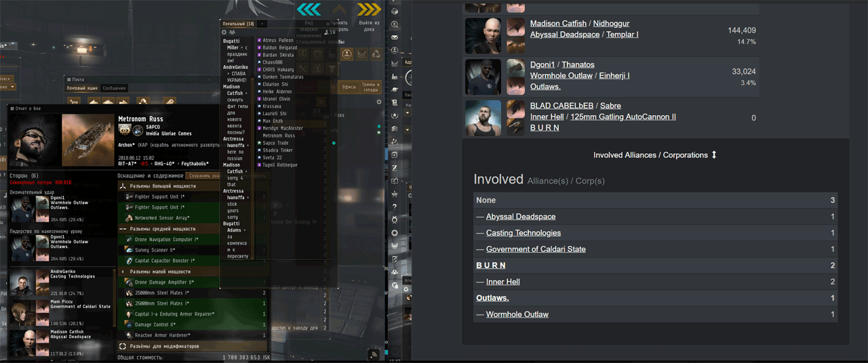868x363 pixels.
Task: Open Wormhole Outlaw in involved table
Action: pyautogui.click(x=517, y=314)
